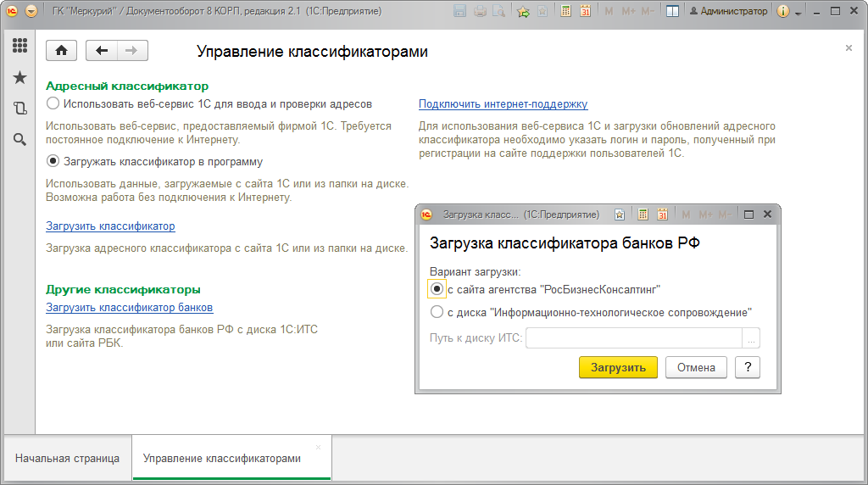Click Администратор user name
The height and width of the screenshot is (485, 868).
[728, 11]
